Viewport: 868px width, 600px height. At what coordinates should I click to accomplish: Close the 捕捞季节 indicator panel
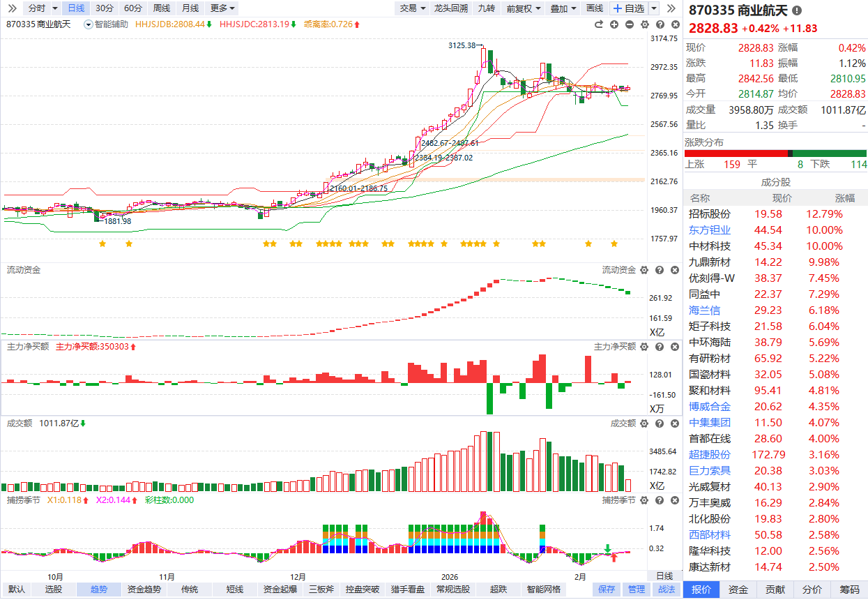coord(673,500)
